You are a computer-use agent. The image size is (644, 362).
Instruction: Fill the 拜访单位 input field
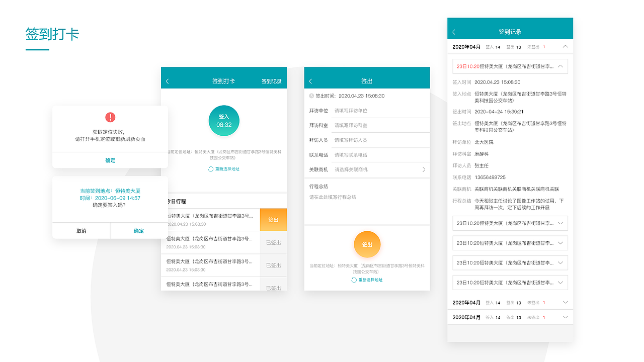[381, 111]
